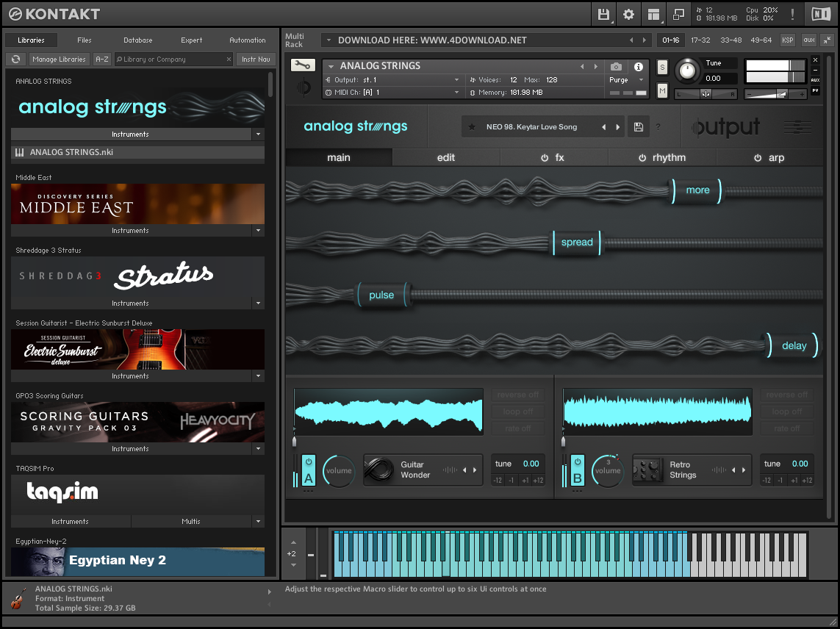The width and height of the screenshot is (840, 629).
Task: Click the instrument info icon
Action: tap(639, 66)
